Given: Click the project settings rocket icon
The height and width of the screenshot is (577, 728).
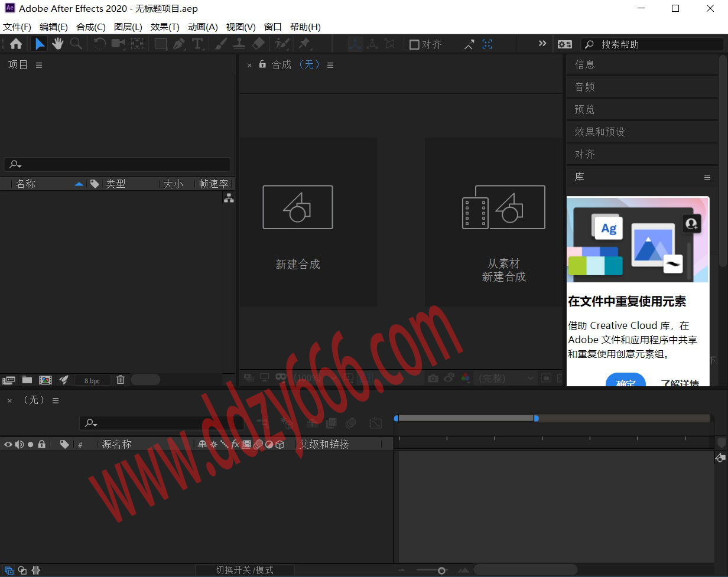Looking at the screenshot, I should click(64, 380).
